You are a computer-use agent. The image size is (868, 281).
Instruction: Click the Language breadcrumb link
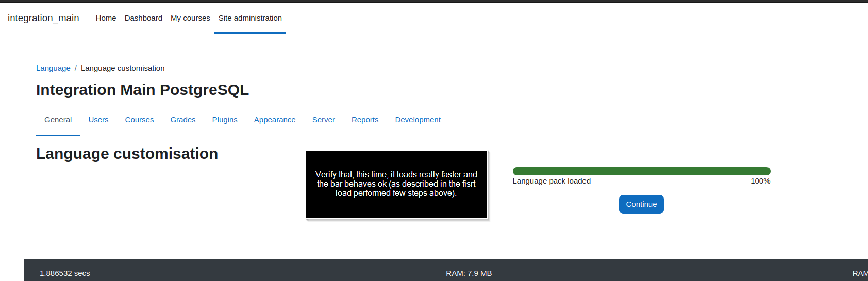pyautogui.click(x=53, y=68)
